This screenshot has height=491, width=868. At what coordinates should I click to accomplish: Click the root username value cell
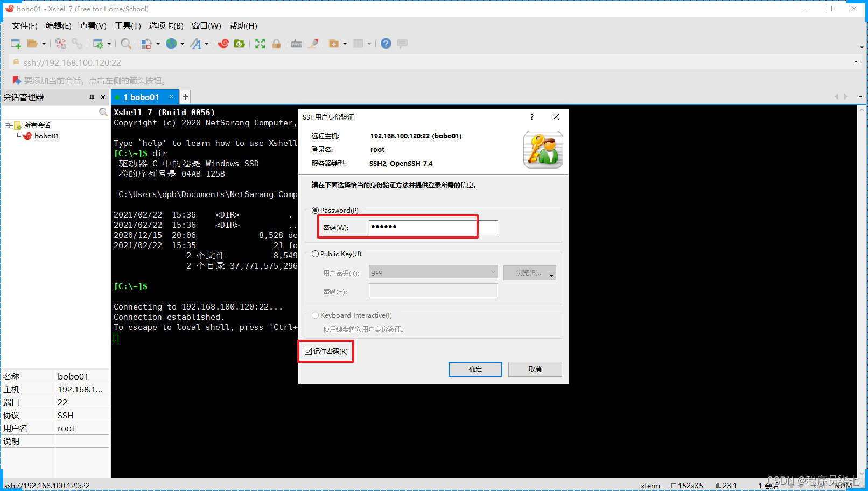tap(82, 429)
